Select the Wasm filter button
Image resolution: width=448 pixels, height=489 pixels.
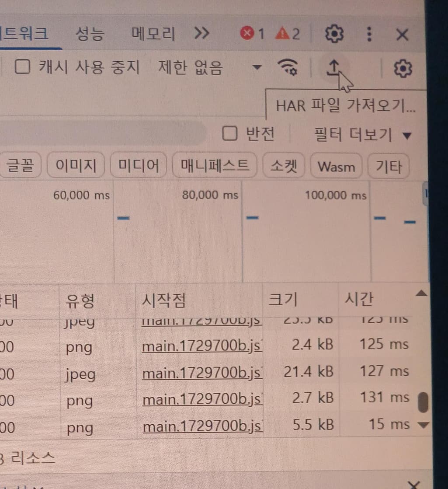pyautogui.click(x=336, y=167)
